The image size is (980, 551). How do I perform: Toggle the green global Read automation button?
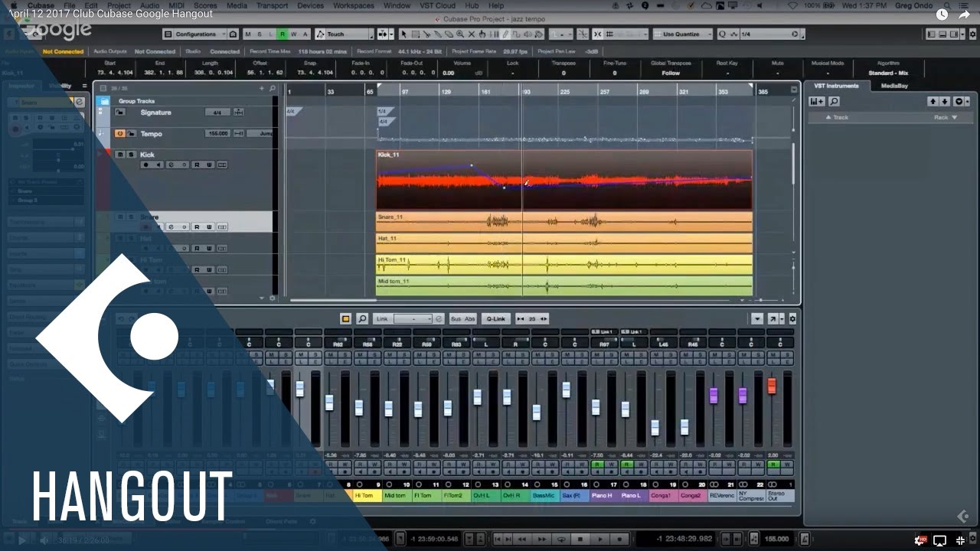283,34
